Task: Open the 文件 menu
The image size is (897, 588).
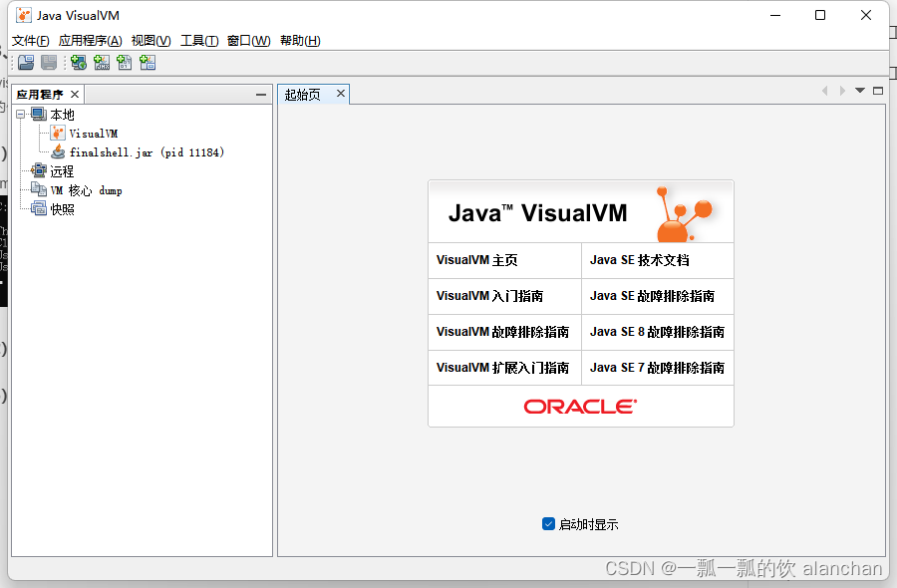Action: (x=29, y=40)
